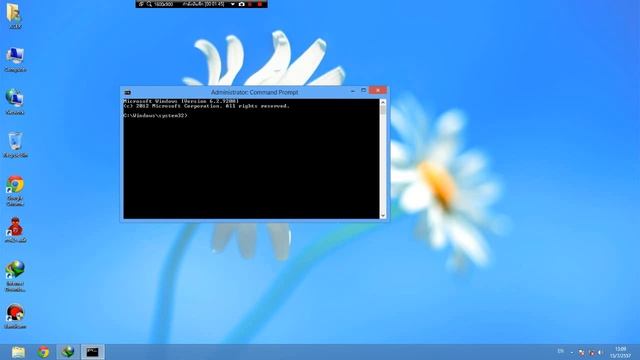Screen dimensions: 640x360
Task: Click the C:\Windows\system32> prompt line
Action: (x=155, y=116)
